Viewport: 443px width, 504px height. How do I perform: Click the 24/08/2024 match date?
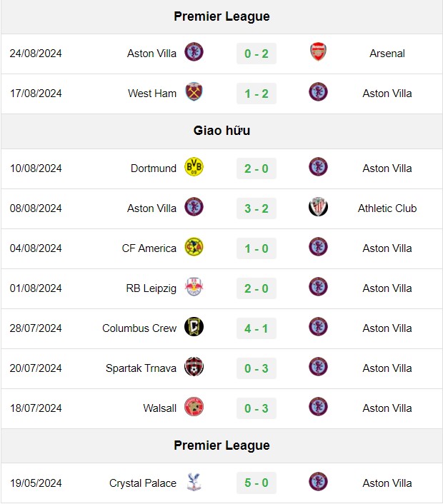[36, 54]
